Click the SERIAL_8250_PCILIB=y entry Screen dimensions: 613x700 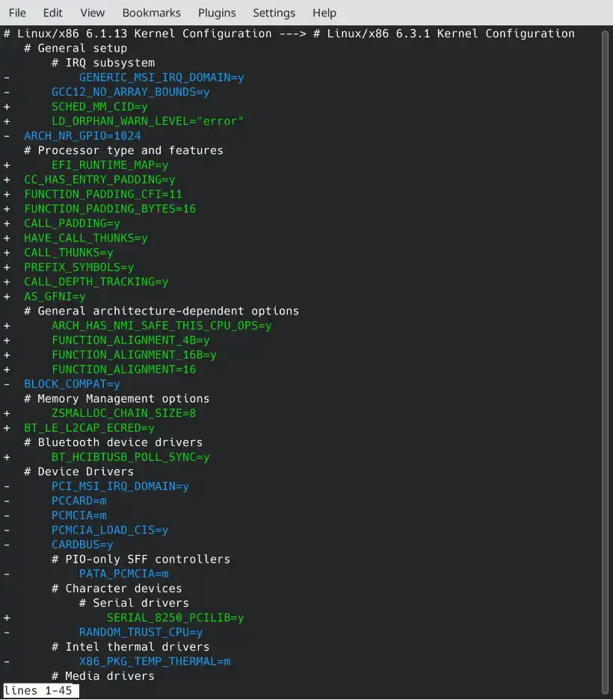(175, 618)
